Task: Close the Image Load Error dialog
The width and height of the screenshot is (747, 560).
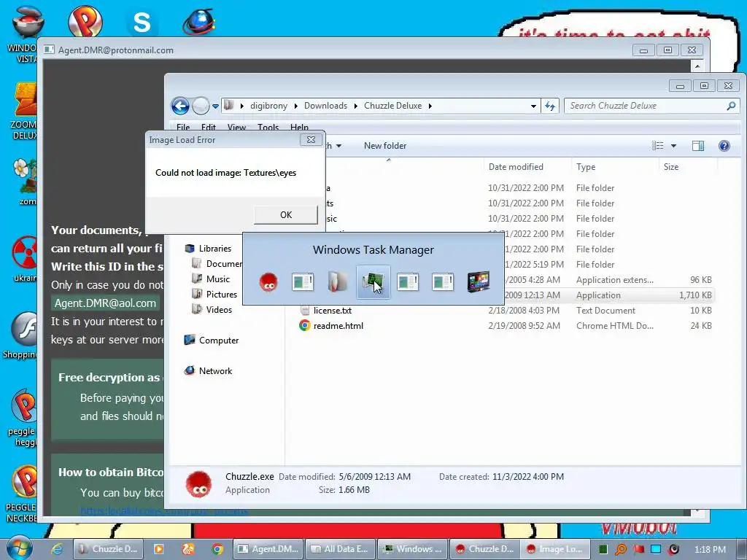Action: tap(311, 139)
